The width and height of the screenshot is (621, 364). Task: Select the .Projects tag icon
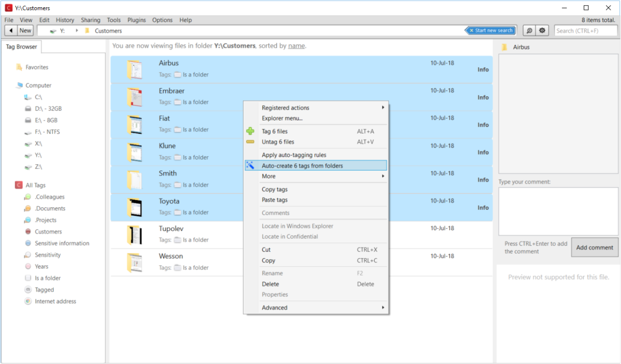point(27,220)
